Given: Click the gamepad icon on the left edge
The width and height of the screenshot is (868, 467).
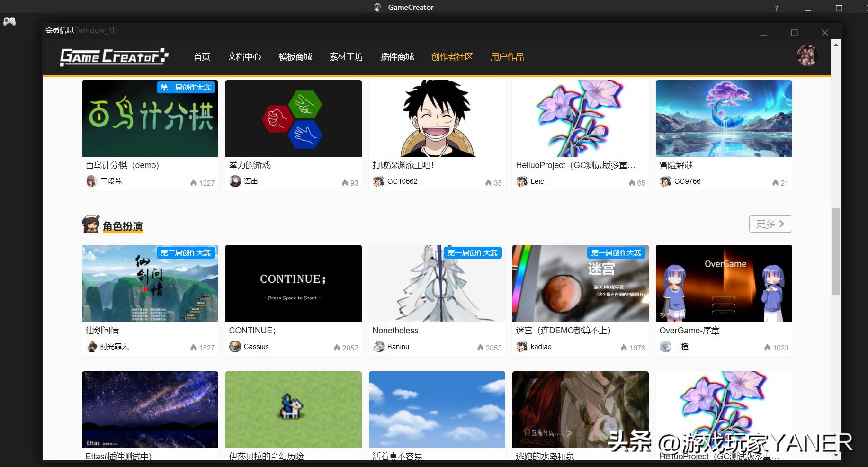Looking at the screenshot, I should [x=9, y=21].
